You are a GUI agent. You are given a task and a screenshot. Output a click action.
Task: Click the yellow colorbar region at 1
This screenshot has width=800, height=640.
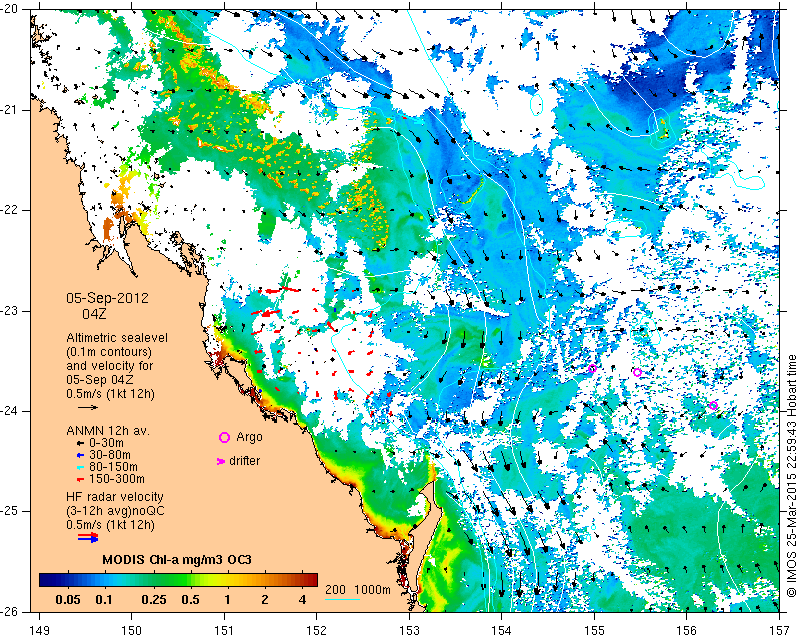227,580
